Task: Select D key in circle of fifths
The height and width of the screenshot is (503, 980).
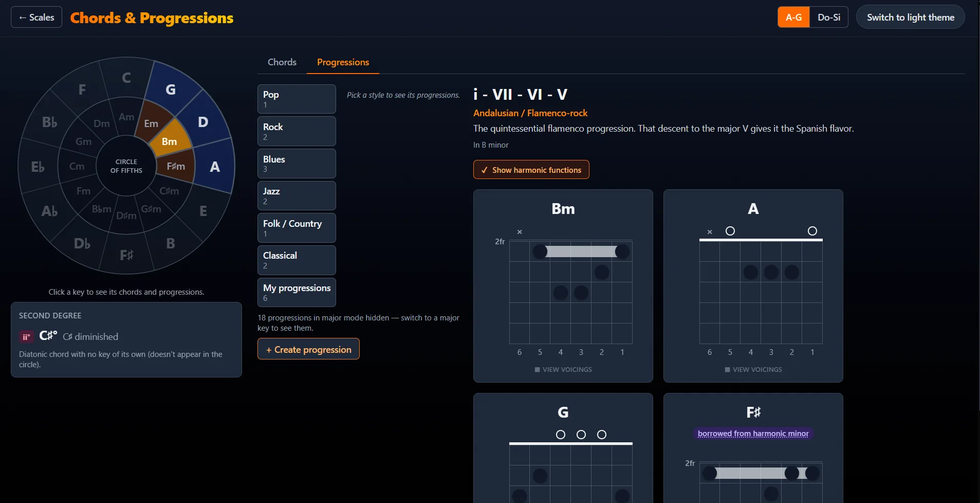Action: coord(203,122)
